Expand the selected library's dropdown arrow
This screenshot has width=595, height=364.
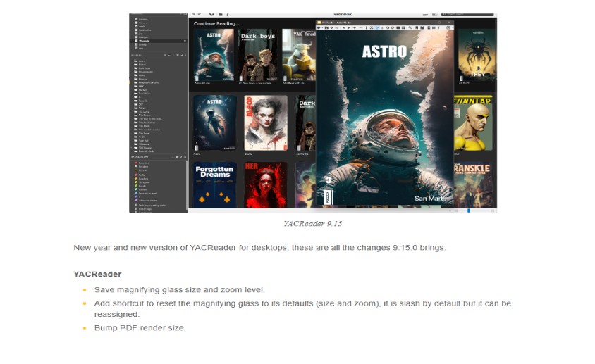(x=185, y=41)
